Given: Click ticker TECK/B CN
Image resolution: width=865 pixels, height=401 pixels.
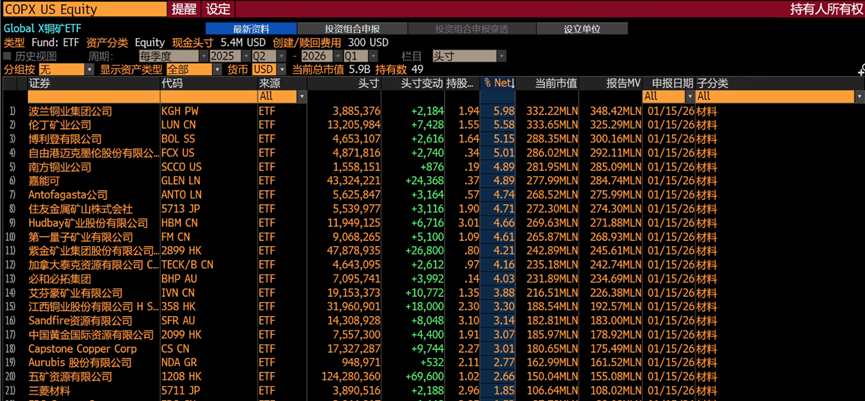Looking at the screenshot, I should coord(187,265).
